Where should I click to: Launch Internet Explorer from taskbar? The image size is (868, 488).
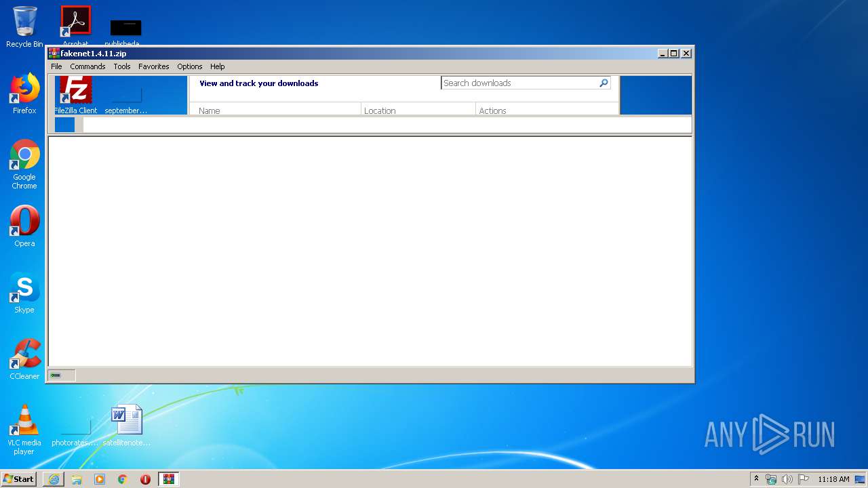[54, 479]
